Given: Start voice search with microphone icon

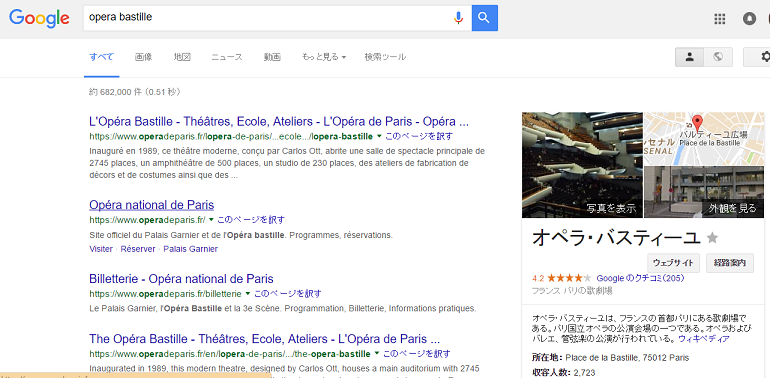Looking at the screenshot, I should 458,18.
